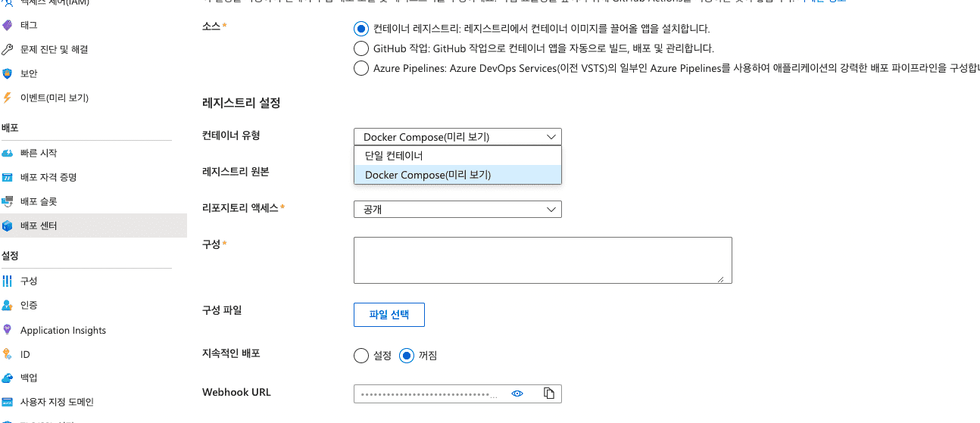This screenshot has width=980, height=423.
Task: Open 배포 자격 증명 in the sidebar
Action: [x=48, y=177]
